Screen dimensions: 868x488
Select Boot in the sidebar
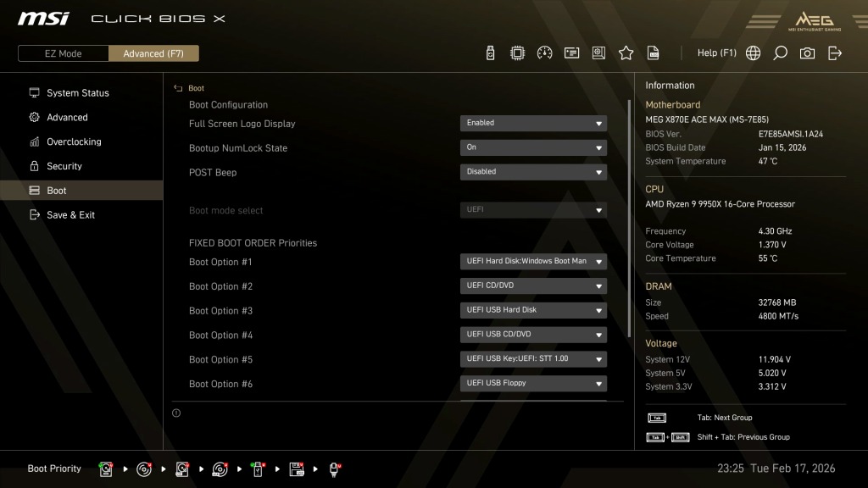click(81, 191)
